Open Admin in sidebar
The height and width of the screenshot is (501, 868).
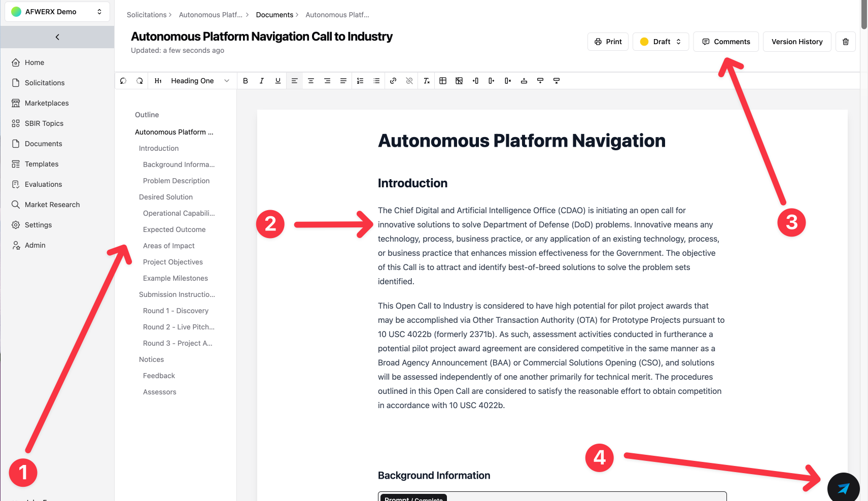[x=35, y=245]
